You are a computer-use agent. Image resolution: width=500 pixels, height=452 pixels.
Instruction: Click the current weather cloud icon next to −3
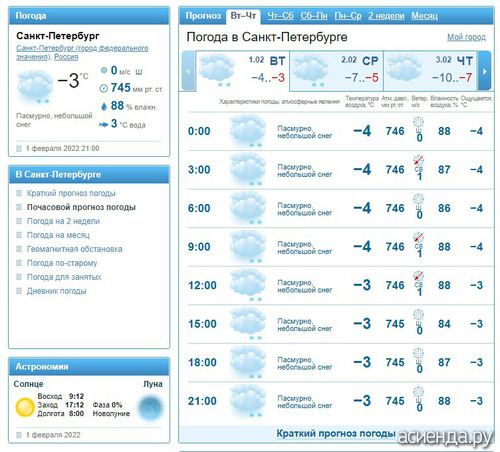[x=35, y=87]
